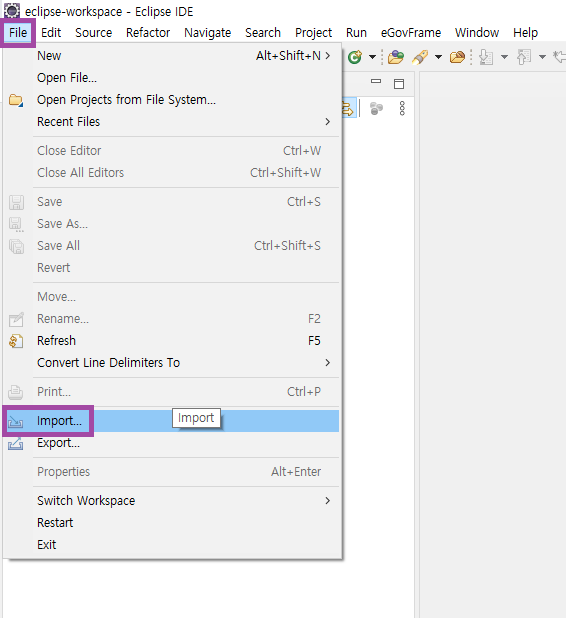Image resolution: width=566 pixels, height=618 pixels.
Task: Open the View Menu three-dots icon
Action: [402, 108]
